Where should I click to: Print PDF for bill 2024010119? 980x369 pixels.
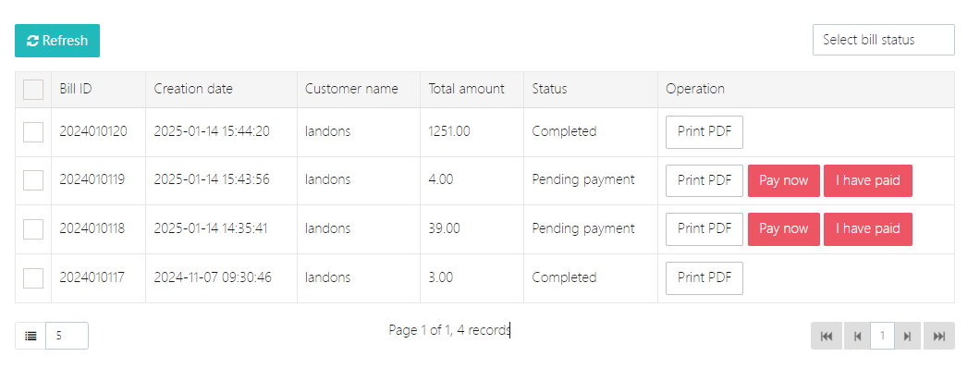pos(704,180)
